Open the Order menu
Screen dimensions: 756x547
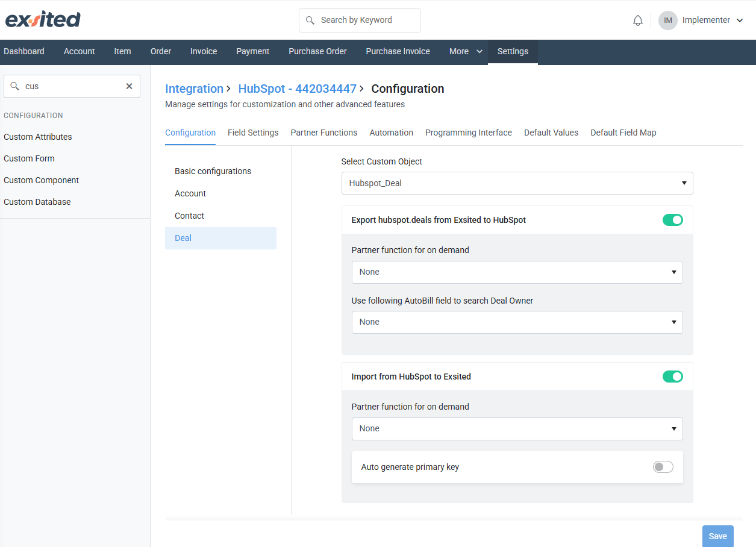coord(161,52)
